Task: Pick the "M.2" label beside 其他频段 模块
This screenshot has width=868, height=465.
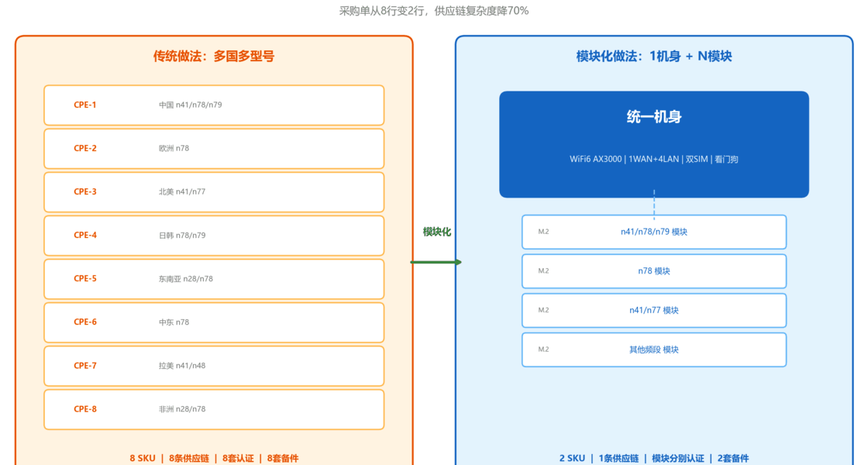Action: coord(543,350)
